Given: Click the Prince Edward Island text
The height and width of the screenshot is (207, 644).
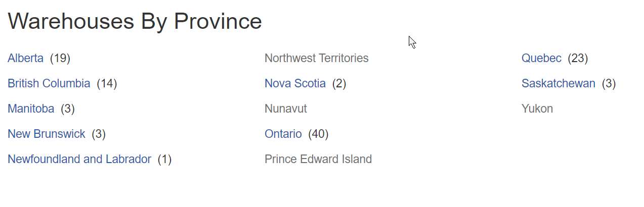Looking at the screenshot, I should tap(318, 159).
